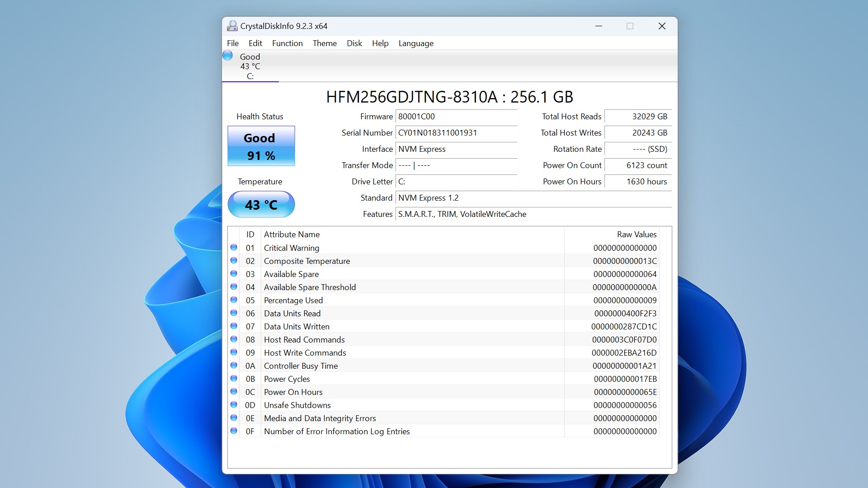This screenshot has height=488, width=868.
Task: Open the Language menu
Action: (x=415, y=42)
